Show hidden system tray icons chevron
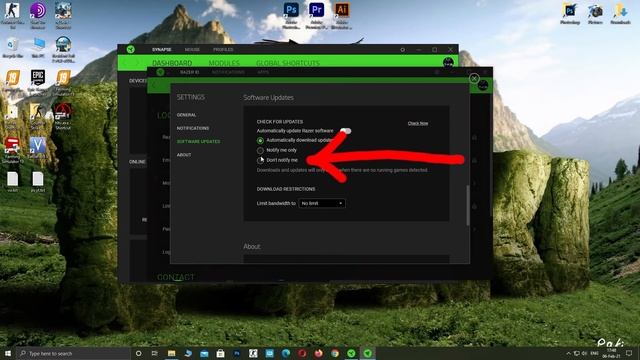 tap(568, 353)
